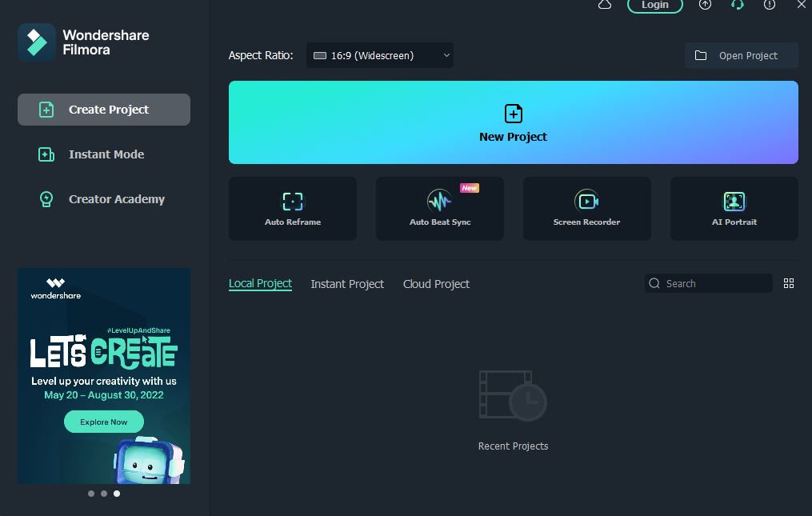Start the Screen Recorder tool
The image size is (812, 516).
(x=586, y=208)
